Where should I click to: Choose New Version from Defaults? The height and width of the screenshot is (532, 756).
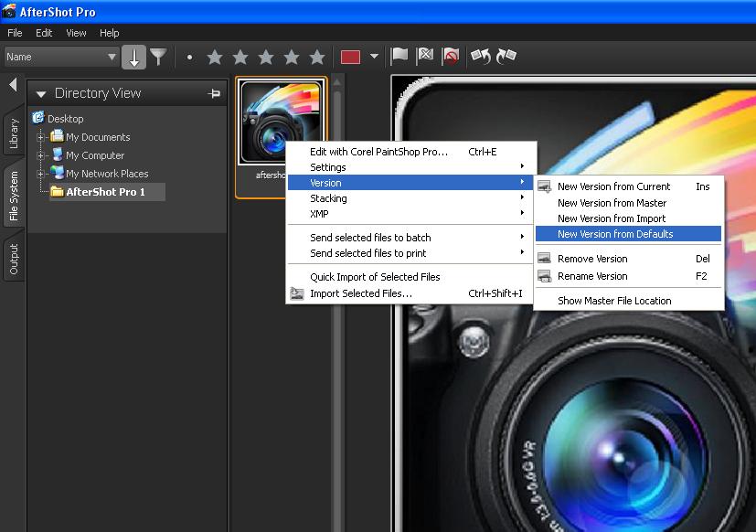pyautogui.click(x=629, y=234)
